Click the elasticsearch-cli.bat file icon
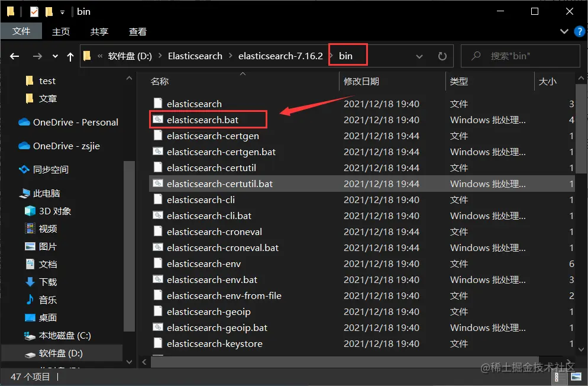This screenshot has width=588, height=386. pyautogui.click(x=158, y=215)
